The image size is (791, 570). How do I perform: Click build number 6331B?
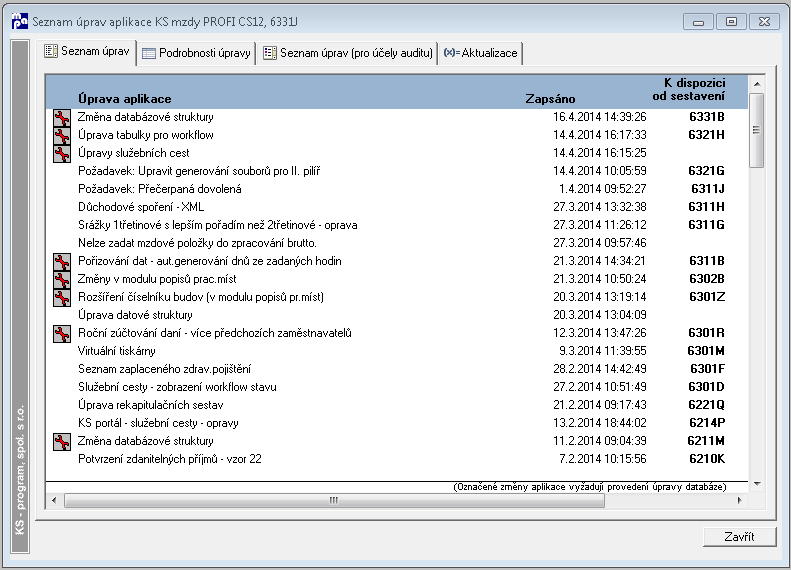tap(707, 117)
